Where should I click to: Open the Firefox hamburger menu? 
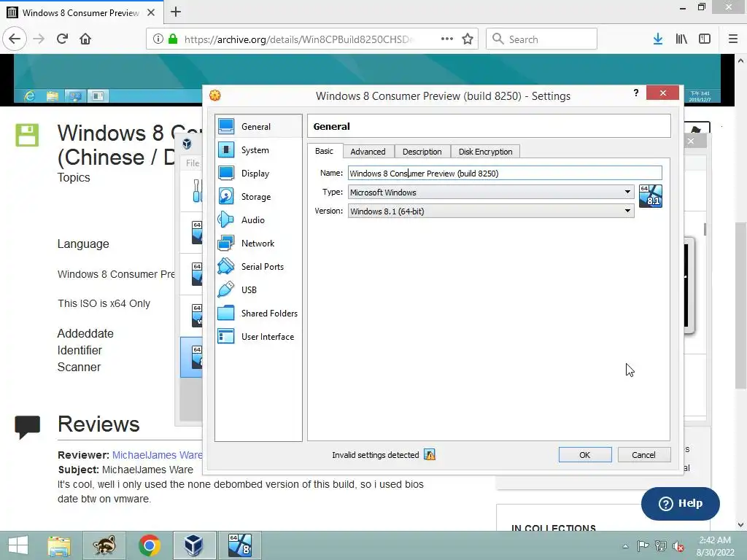coord(733,39)
